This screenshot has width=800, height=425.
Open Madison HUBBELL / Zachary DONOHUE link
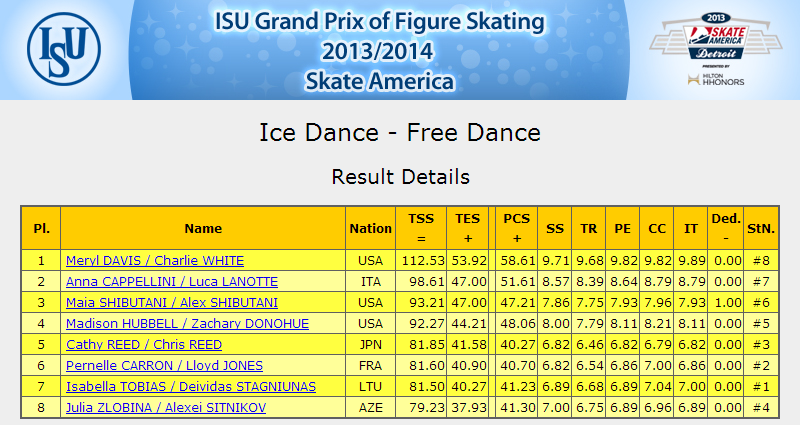coord(187,323)
